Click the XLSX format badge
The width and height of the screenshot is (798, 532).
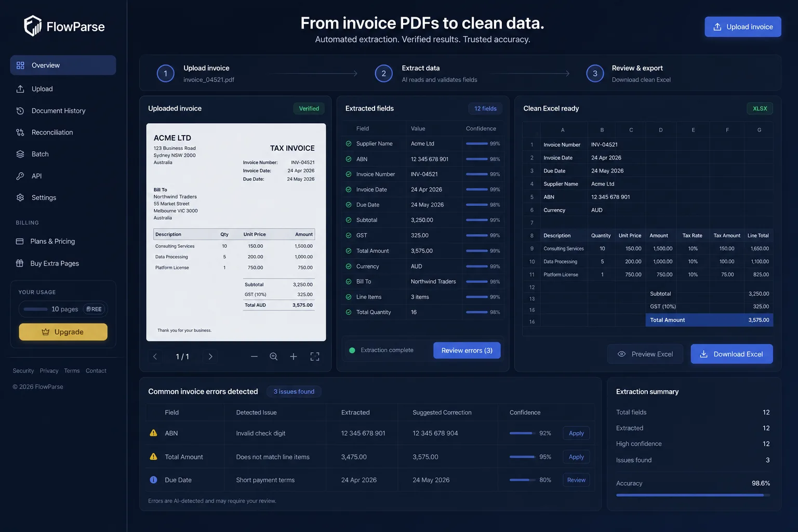pyautogui.click(x=760, y=109)
